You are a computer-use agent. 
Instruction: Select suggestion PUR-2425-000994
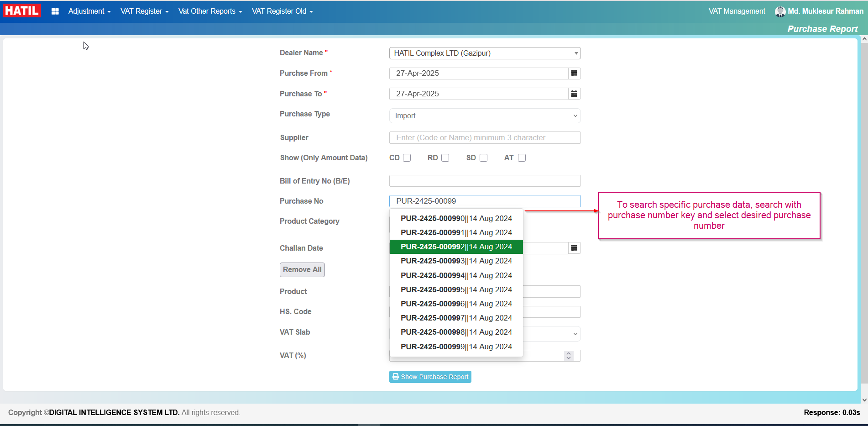point(456,276)
